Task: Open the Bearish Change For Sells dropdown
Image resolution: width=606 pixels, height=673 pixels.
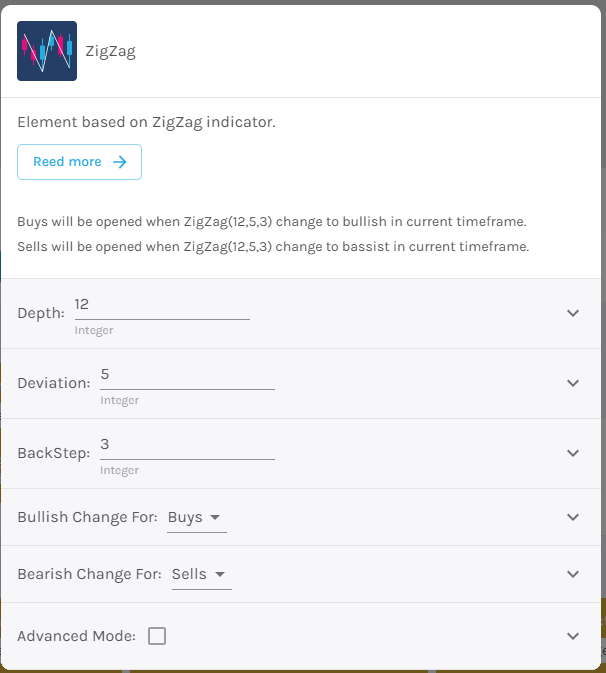Action: (x=202, y=575)
